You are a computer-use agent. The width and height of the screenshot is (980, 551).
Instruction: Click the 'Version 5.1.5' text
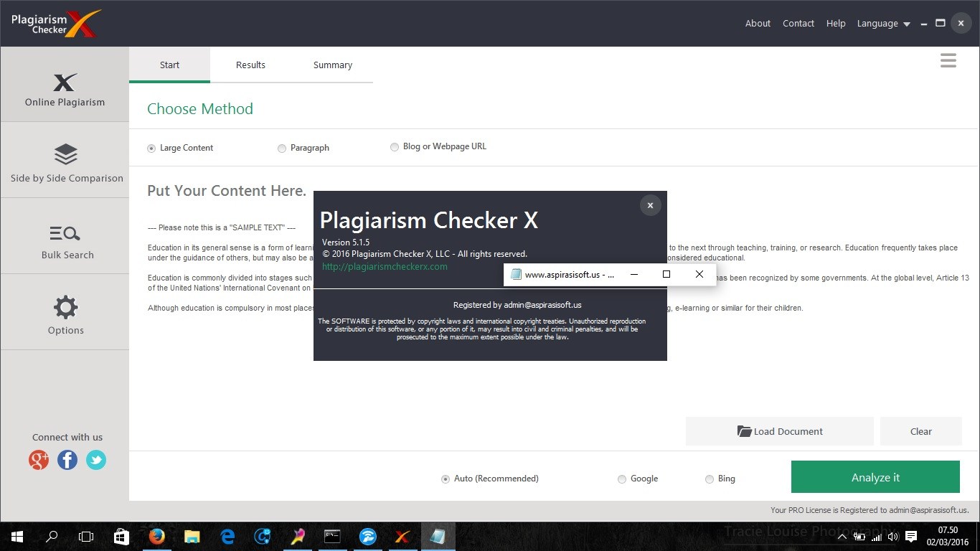pyautogui.click(x=346, y=242)
